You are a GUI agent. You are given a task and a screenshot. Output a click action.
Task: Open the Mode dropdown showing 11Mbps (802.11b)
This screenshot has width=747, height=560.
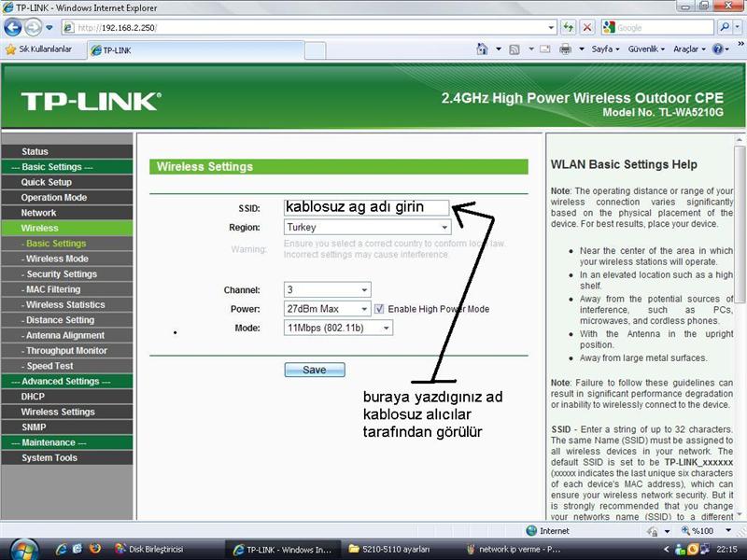pyautogui.click(x=338, y=328)
